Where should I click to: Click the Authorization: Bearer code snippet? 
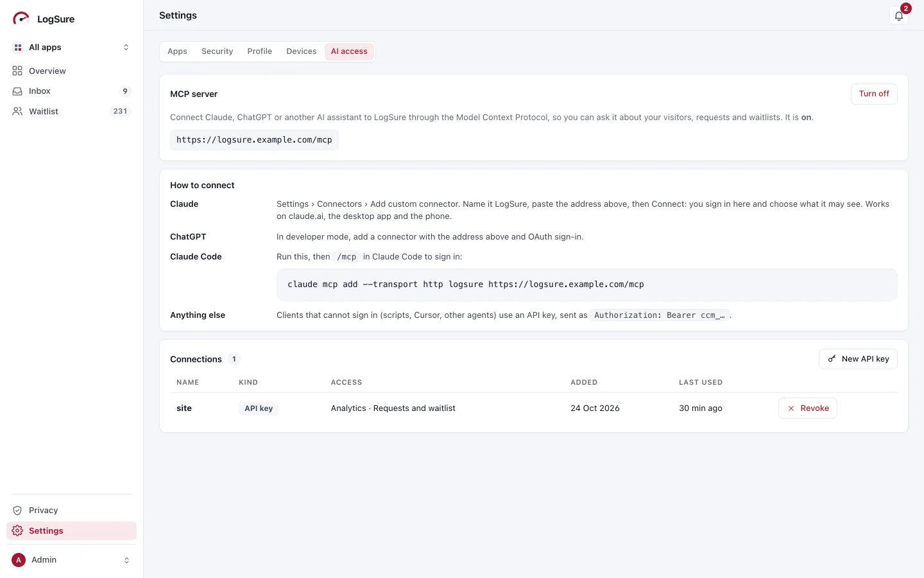click(x=660, y=315)
